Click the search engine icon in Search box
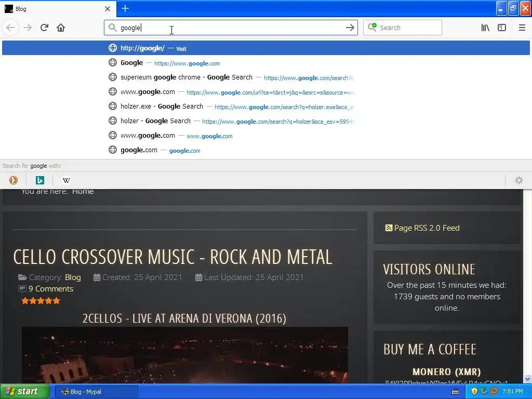 tap(372, 28)
